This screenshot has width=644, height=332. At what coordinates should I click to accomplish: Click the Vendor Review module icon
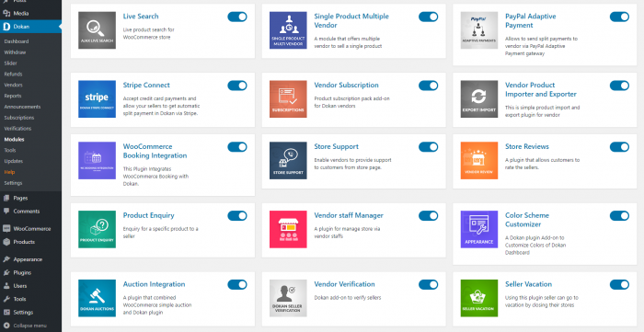[x=479, y=160]
